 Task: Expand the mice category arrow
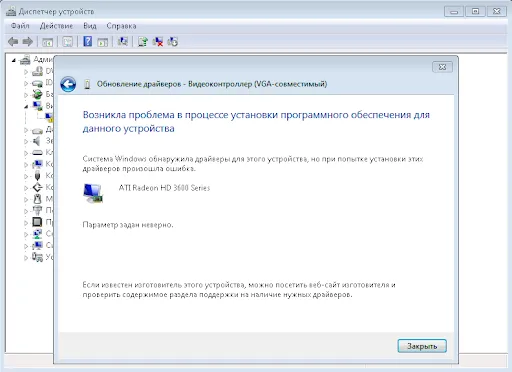26,199
